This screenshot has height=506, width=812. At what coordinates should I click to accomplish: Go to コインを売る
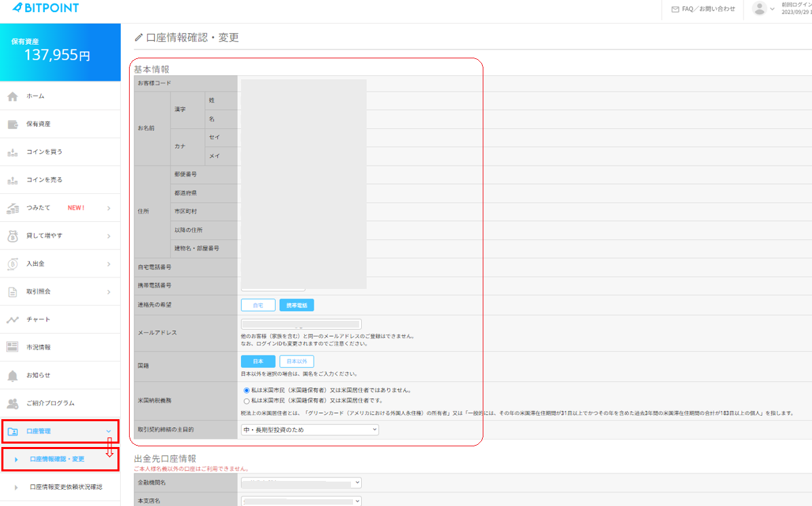[60, 180]
